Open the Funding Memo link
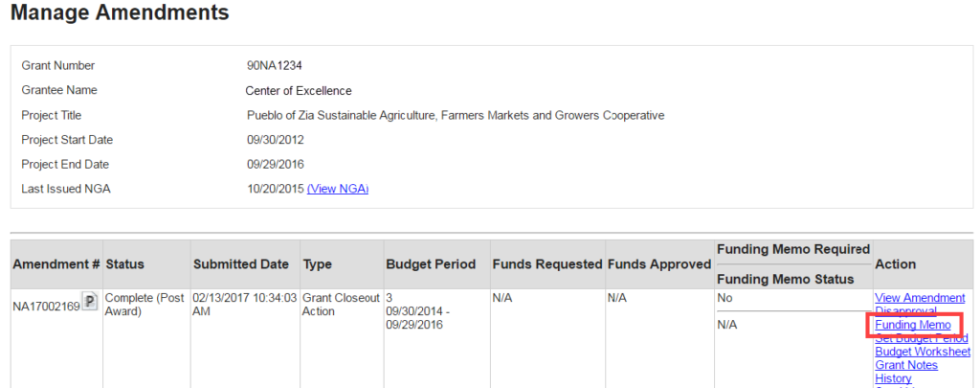The height and width of the screenshot is (388, 980). coord(912,326)
